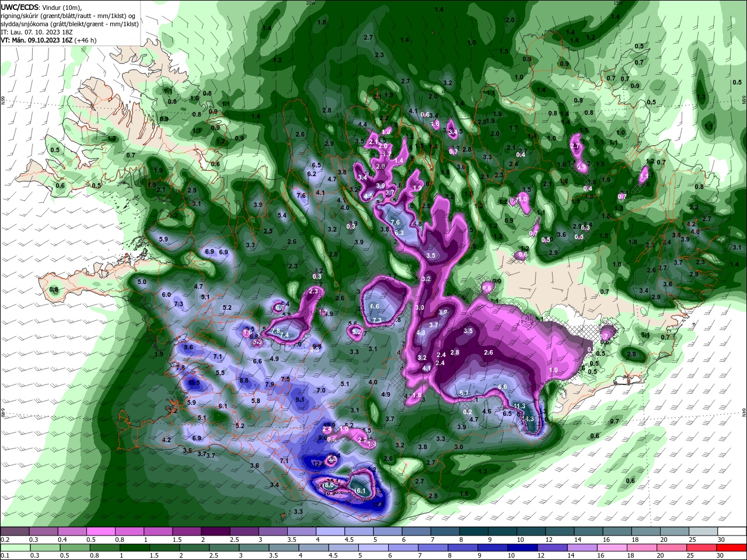
Task: Click the 6.0 precipitation value on the map
Action: 166,295
